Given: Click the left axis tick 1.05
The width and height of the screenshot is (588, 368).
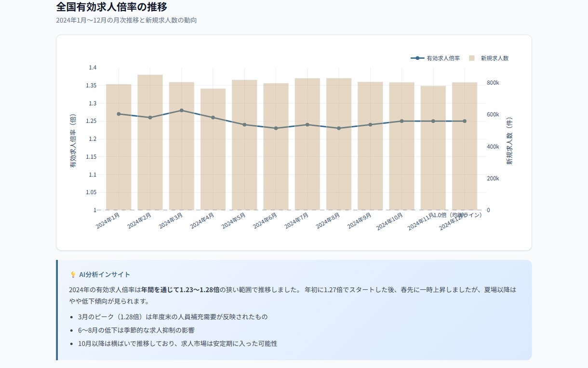Looking at the screenshot, I should coord(91,192).
